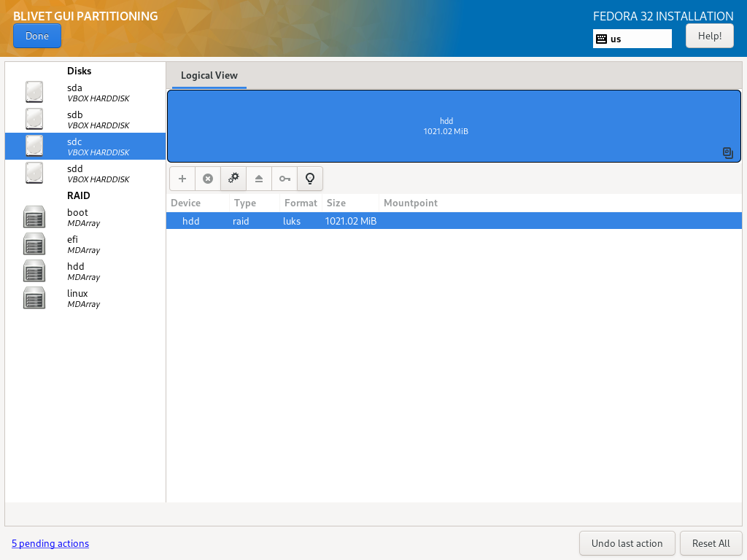Open the edit device gears icon
747x560 pixels.
[233, 179]
